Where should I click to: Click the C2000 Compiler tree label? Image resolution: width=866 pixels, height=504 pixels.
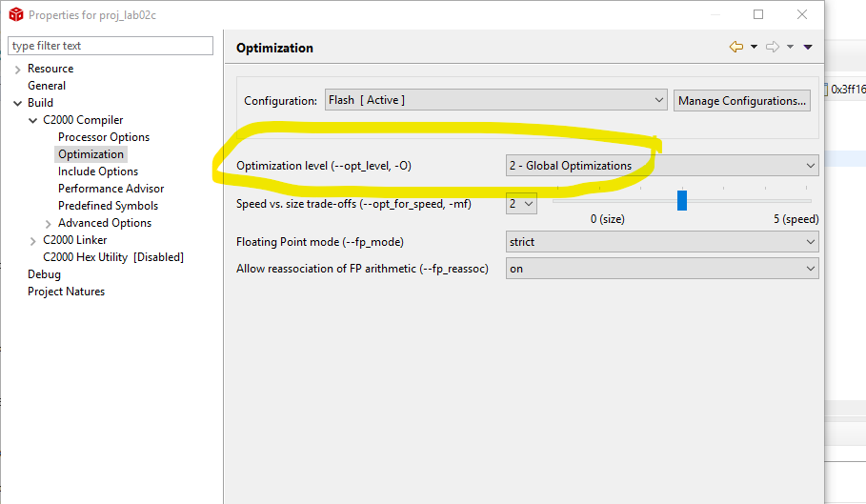pyautogui.click(x=83, y=120)
